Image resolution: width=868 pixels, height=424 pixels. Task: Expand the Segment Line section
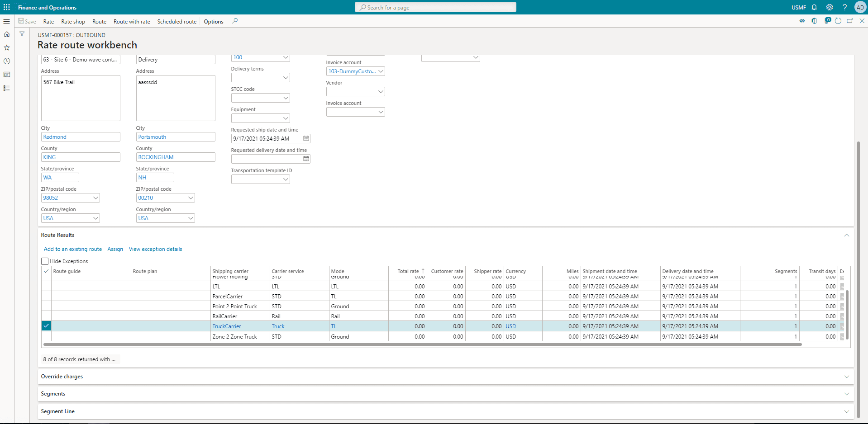coord(846,411)
